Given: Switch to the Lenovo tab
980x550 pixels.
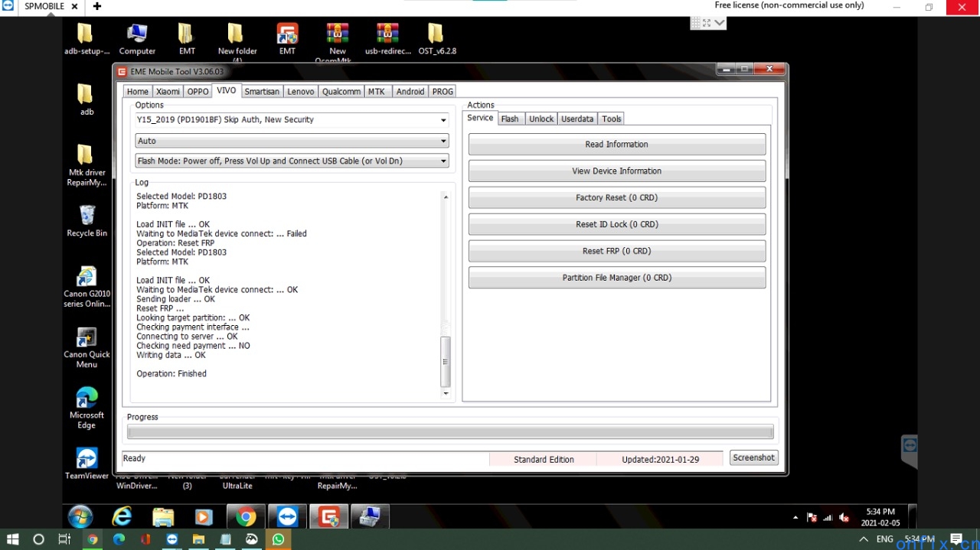Looking at the screenshot, I should [300, 92].
